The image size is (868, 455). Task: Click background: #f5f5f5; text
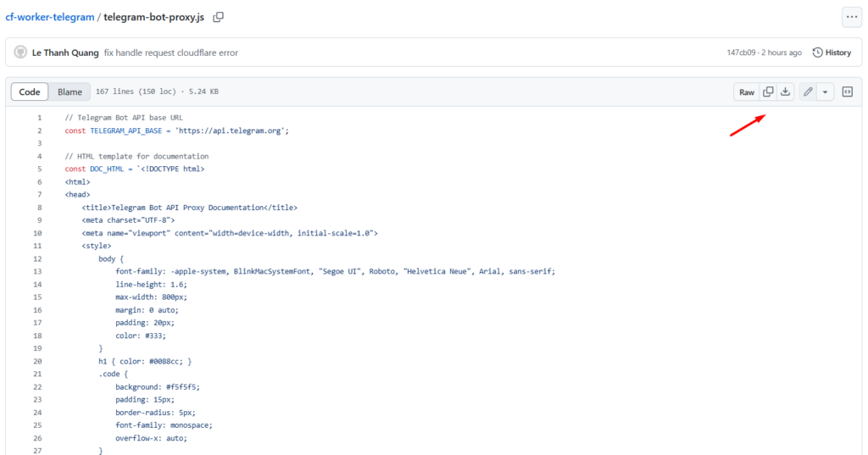click(x=158, y=387)
